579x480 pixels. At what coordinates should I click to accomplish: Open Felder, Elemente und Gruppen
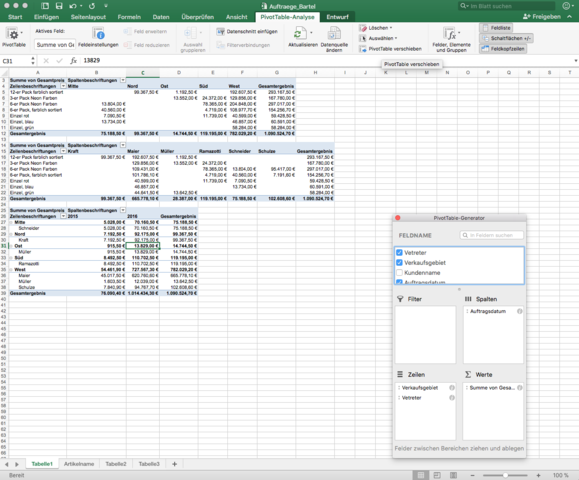click(x=451, y=40)
